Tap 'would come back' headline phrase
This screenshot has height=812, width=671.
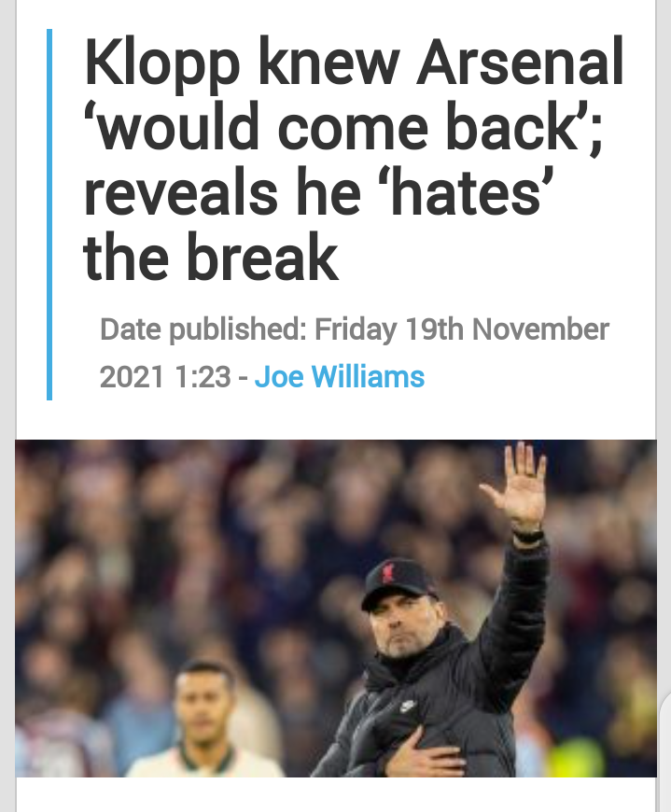(x=338, y=127)
